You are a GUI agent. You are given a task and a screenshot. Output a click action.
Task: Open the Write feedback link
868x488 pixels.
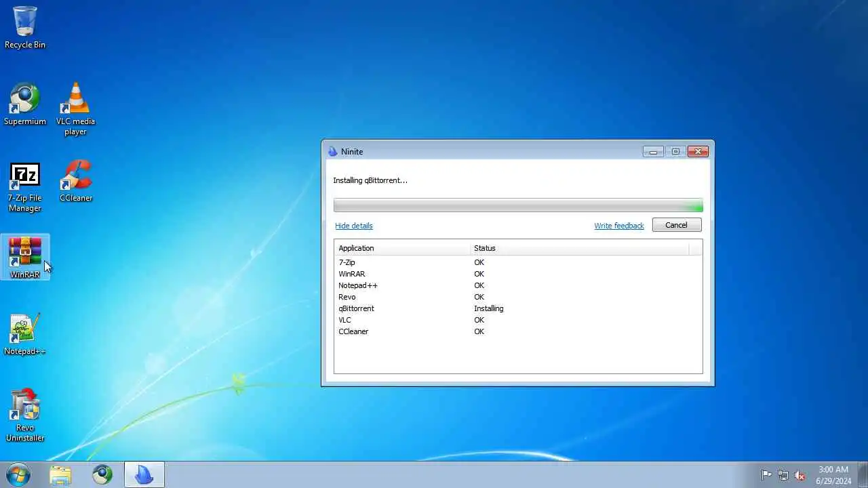click(619, 226)
